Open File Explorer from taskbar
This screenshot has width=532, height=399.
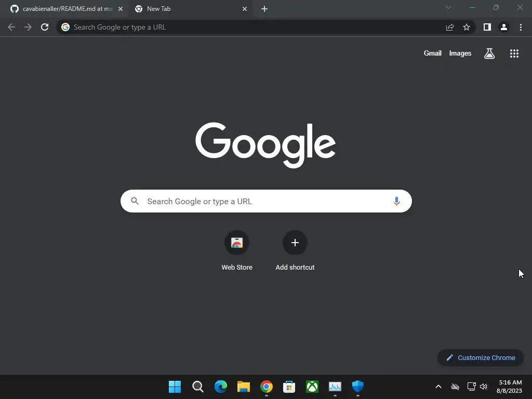coord(243,387)
